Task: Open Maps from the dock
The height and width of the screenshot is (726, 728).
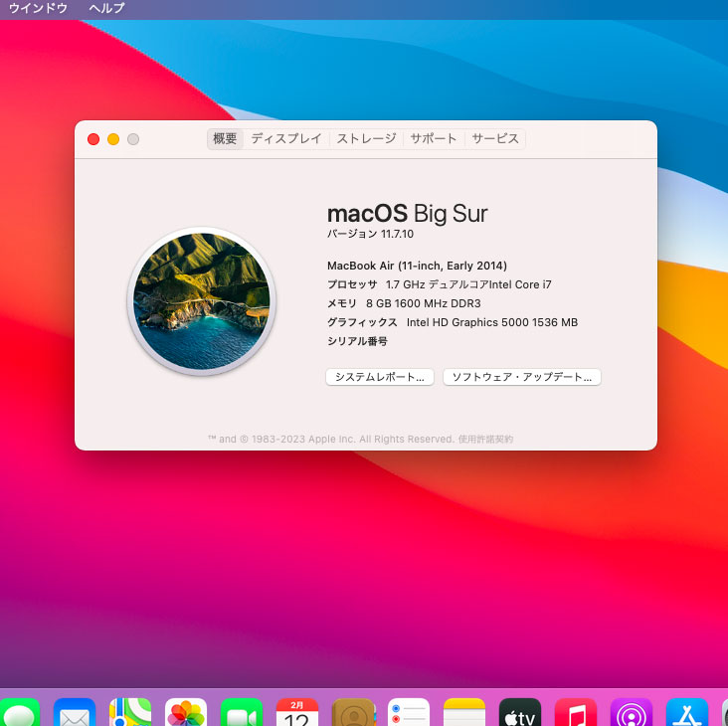Action: (130, 712)
